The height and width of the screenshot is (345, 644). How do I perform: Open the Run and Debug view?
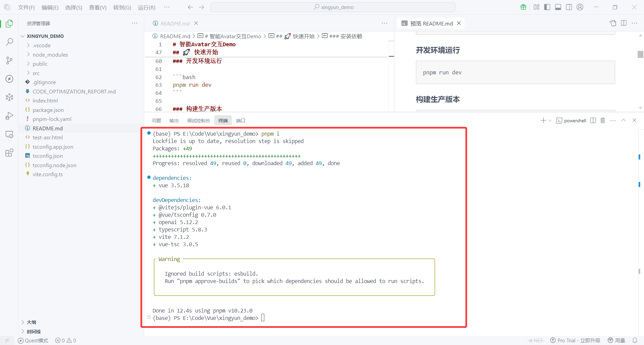(9, 116)
